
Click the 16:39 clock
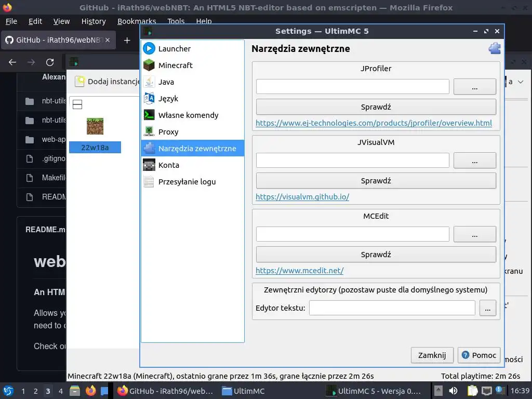tap(520, 391)
